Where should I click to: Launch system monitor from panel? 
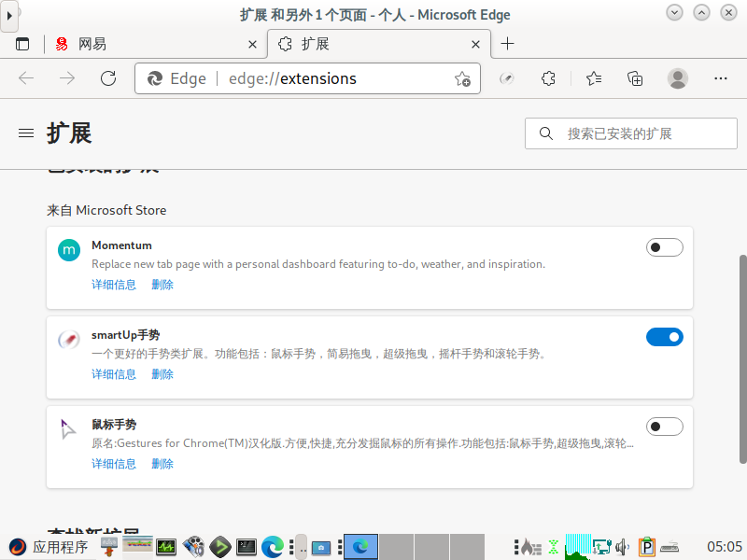[166, 547]
